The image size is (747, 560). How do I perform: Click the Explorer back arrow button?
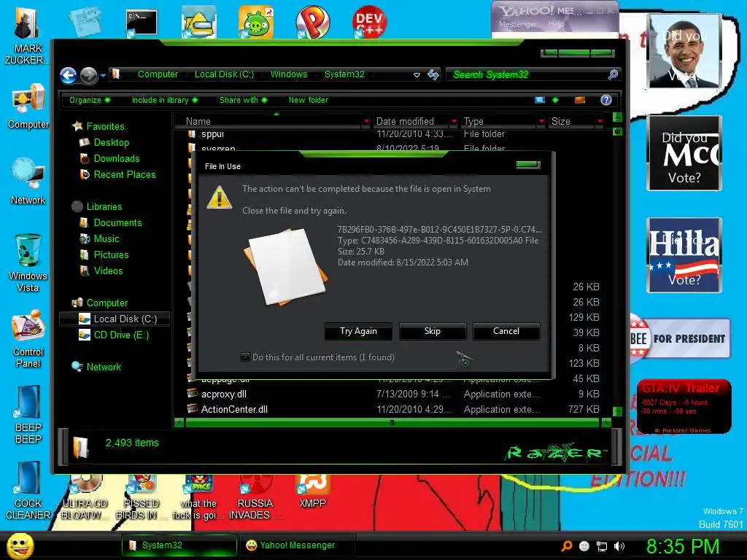point(68,75)
